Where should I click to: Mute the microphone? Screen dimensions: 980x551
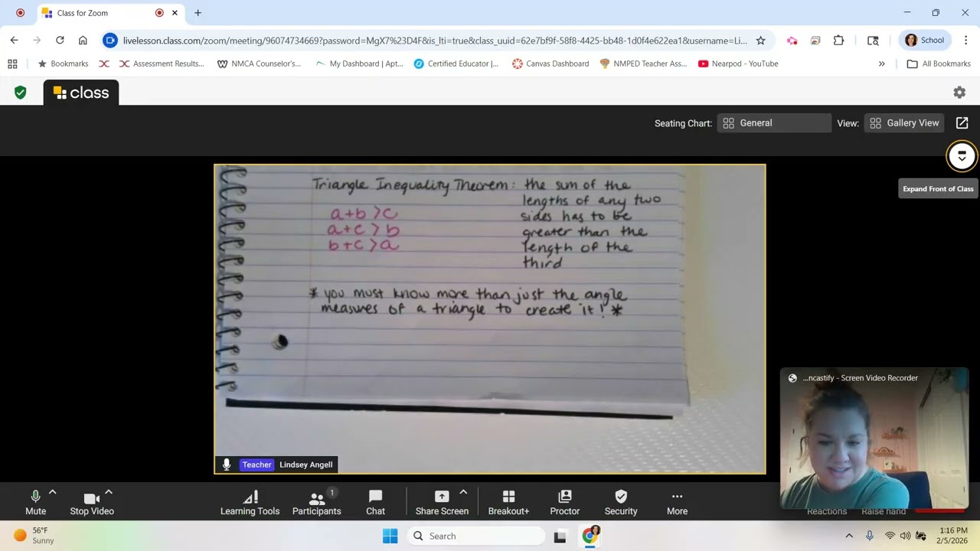coord(35,502)
